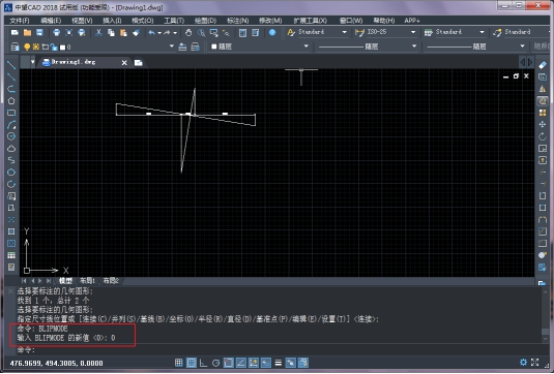Click the Undo arrow button
554x374 pixels.
click(152, 33)
